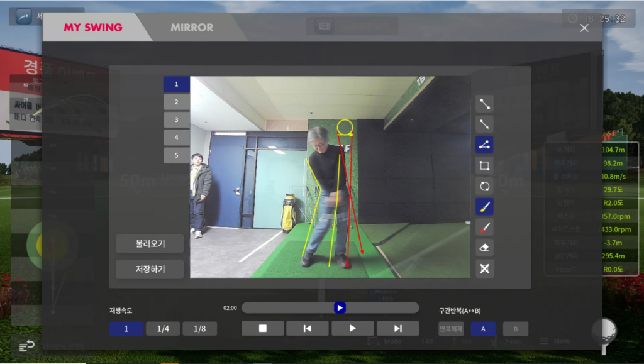
Task: Select the circle drawing tool
Action: (484, 187)
